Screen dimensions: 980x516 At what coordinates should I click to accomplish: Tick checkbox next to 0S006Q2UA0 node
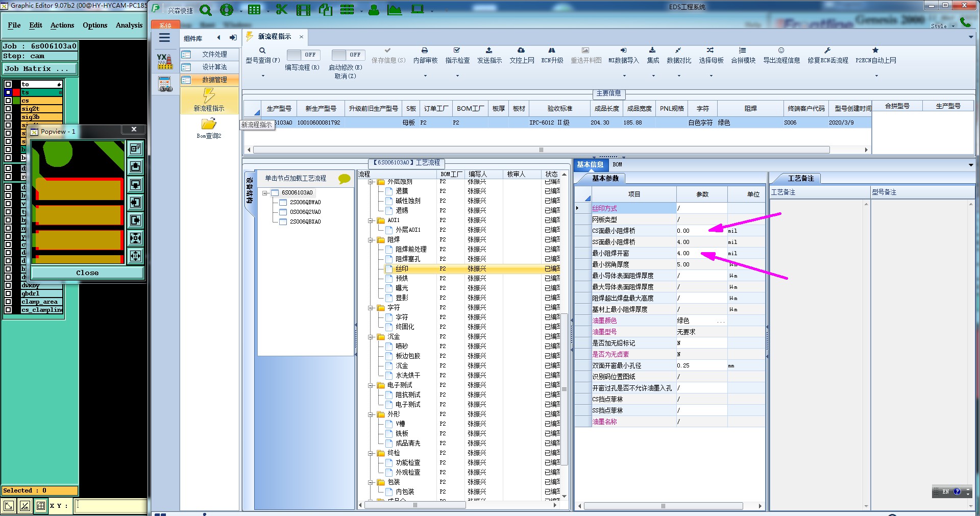283,212
